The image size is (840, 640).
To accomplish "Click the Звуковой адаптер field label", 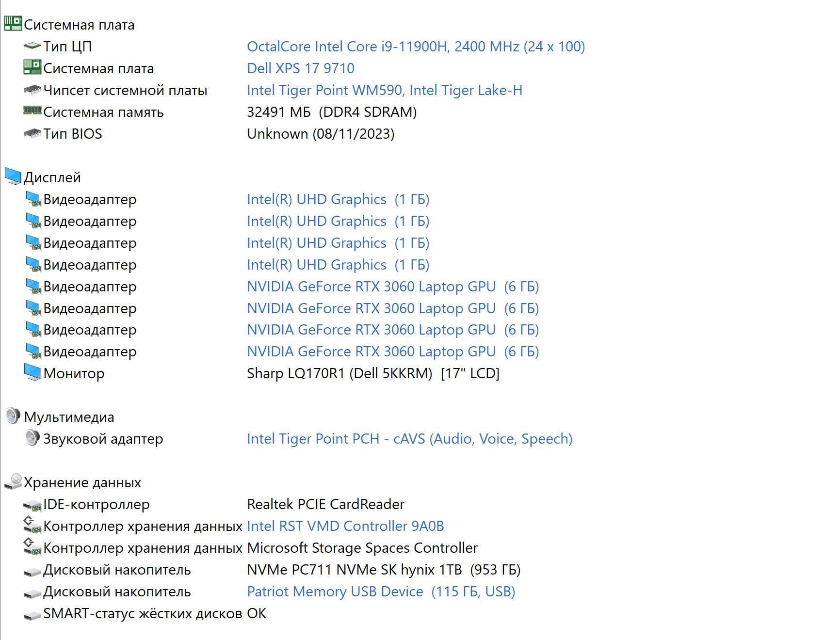I will tap(103, 439).
